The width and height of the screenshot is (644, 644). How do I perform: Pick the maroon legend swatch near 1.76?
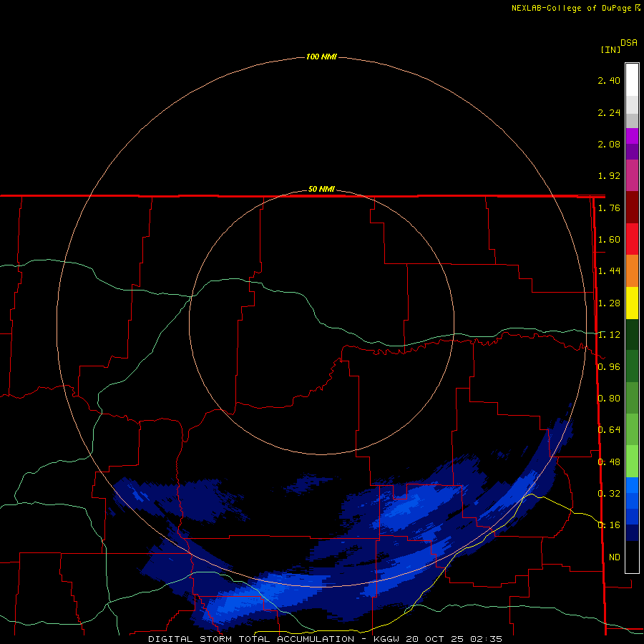pyautogui.click(x=632, y=208)
